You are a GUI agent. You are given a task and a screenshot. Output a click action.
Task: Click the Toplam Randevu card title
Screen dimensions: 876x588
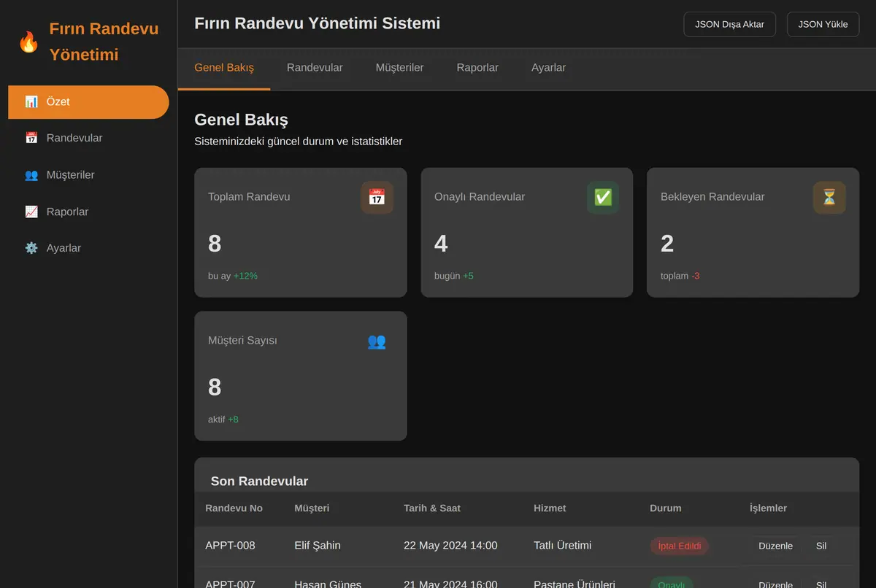pyautogui.click(x=249, y=197)
